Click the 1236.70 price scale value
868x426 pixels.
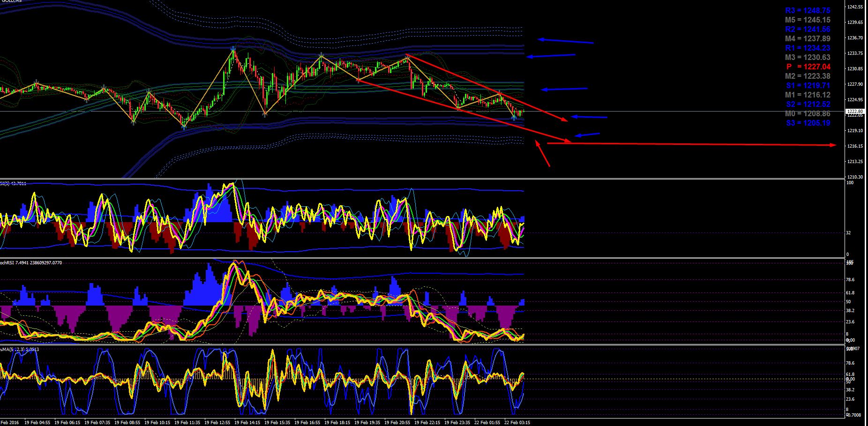(855, 38)
